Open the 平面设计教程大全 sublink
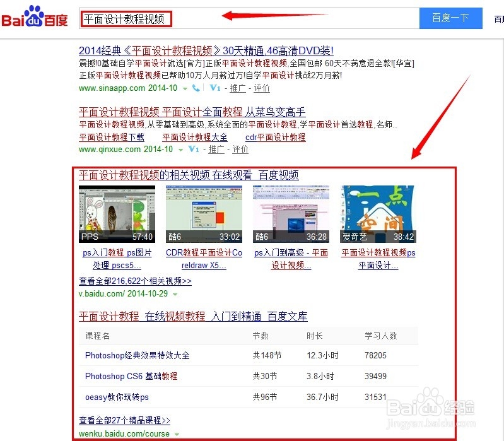Viewport: 504px width, 441px height. tap(195, 138)
